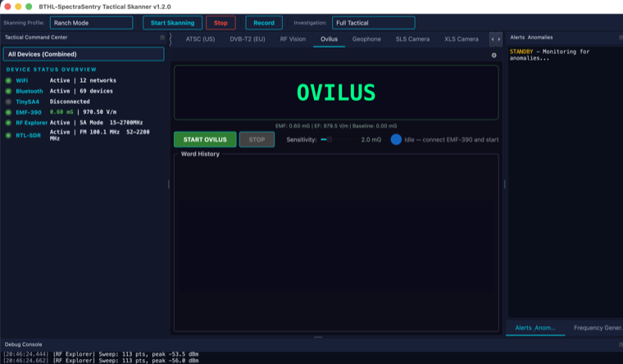This screenshot has height=364, width=623.
Task: Click the 20:46:24.662 RF Explorer sweep log line
Action: point(101,361)
